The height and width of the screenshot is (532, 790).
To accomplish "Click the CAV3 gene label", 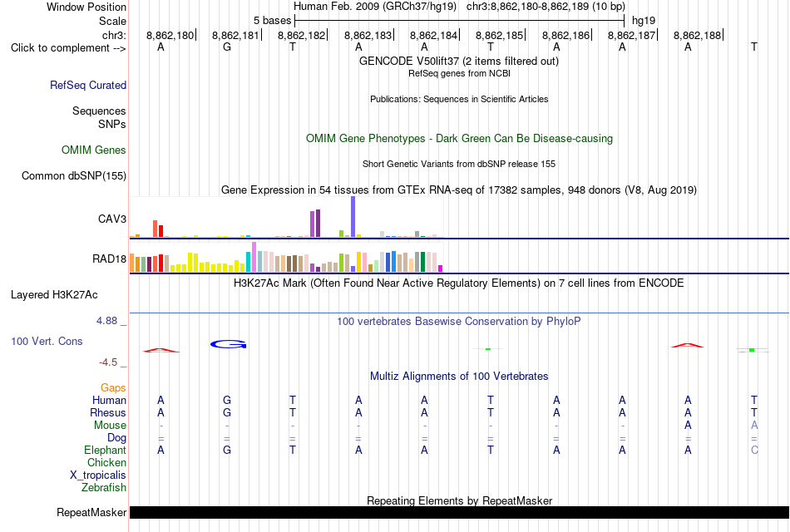I will coord(112,219).
